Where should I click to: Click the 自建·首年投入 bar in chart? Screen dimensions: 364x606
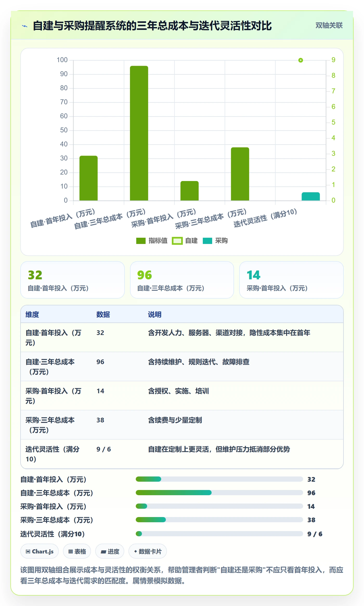88,178
